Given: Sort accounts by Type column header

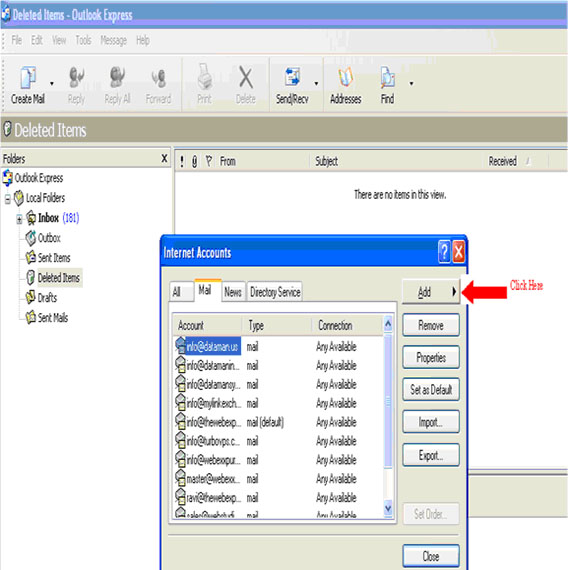Looking at the screenshot, I should click(x=277, y=325).
